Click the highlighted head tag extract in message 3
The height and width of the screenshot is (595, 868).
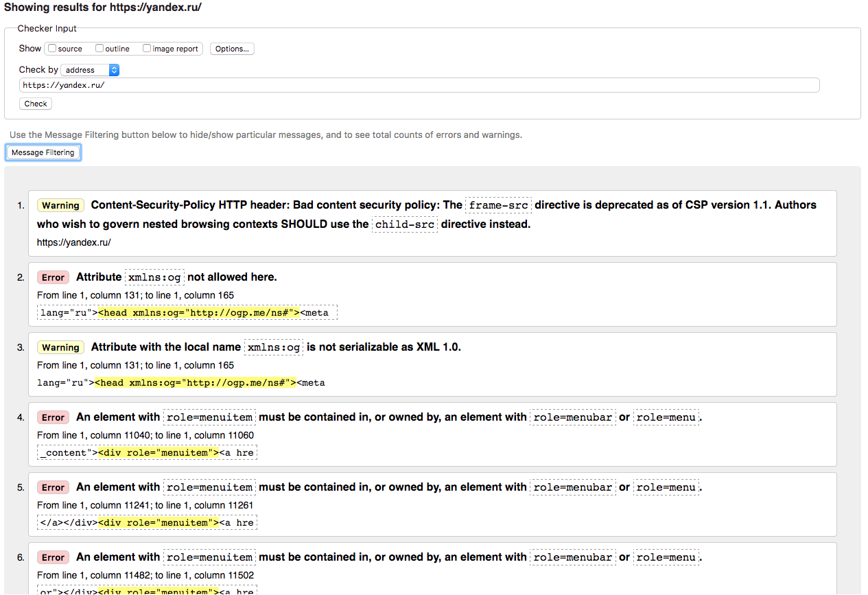point(196,383)
